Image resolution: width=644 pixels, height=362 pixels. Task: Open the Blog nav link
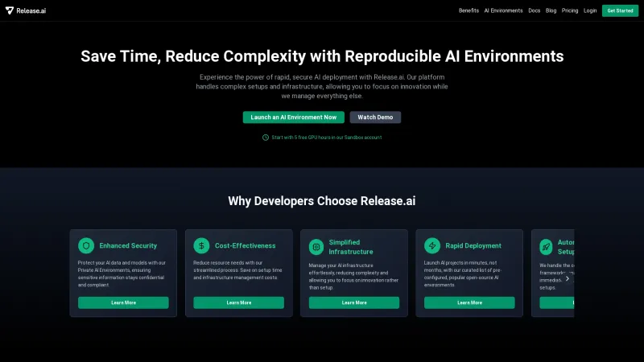coord(551,10)
